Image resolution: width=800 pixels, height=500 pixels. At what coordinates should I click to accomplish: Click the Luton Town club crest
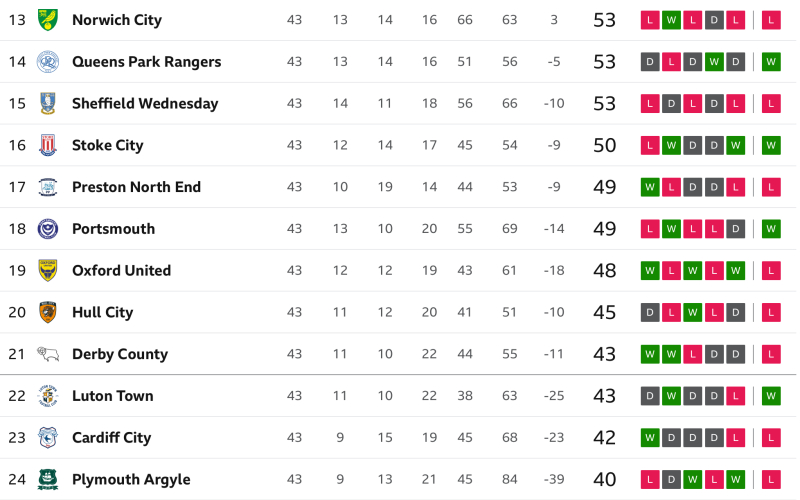point(47,396)
